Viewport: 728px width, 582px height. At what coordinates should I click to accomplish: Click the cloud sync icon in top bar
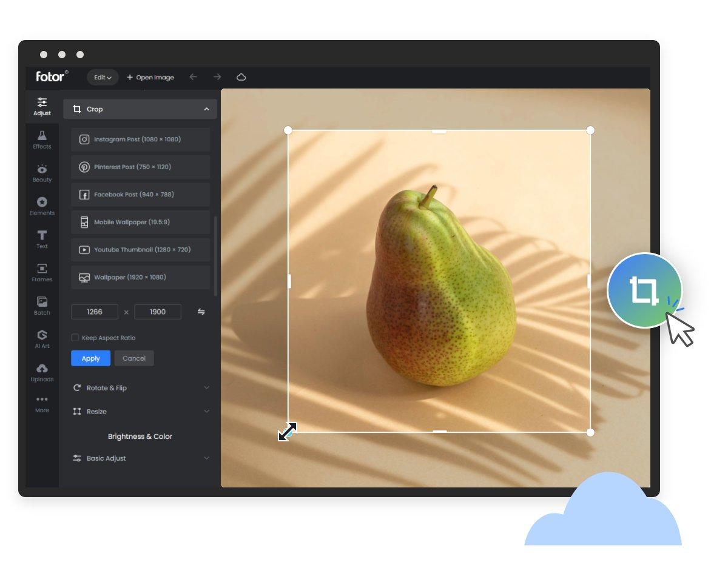point(241,77)
